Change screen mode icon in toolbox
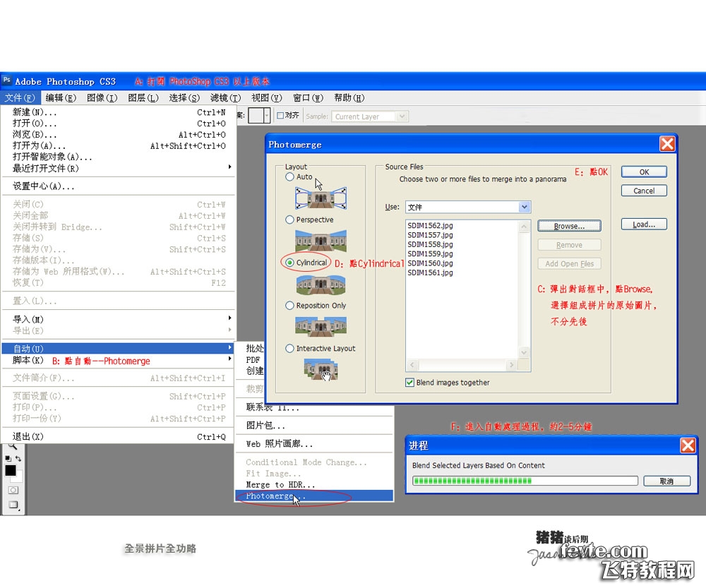 coord(13,505)
